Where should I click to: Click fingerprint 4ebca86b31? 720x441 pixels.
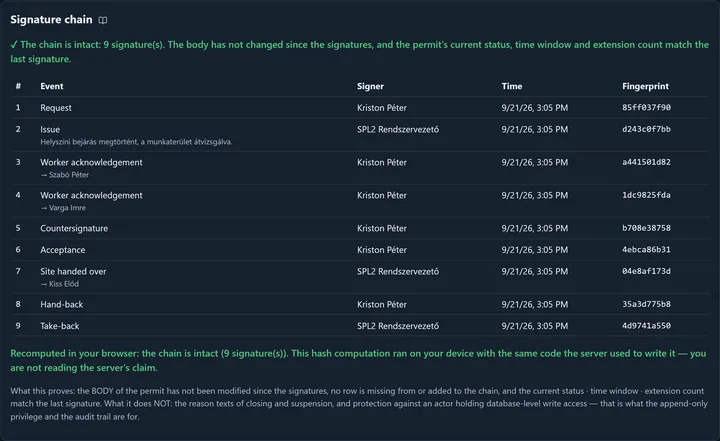(x=646, y=250)
